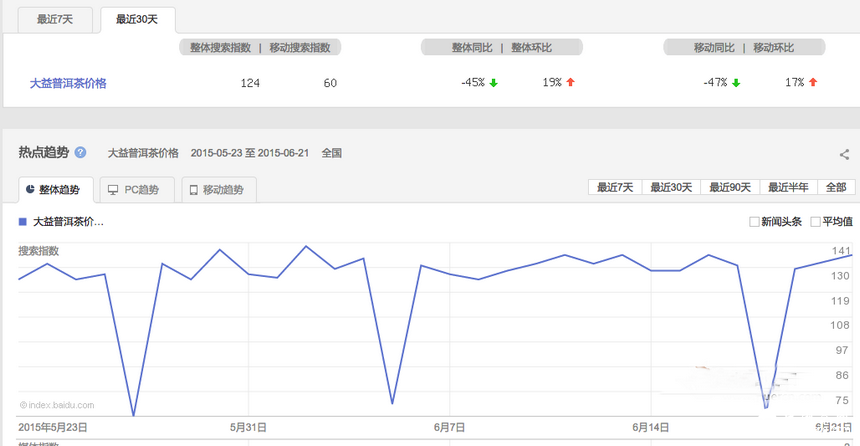Click the 全国 region label
Image resolution: width=860 pixels, height=446 pixels.
331,153
